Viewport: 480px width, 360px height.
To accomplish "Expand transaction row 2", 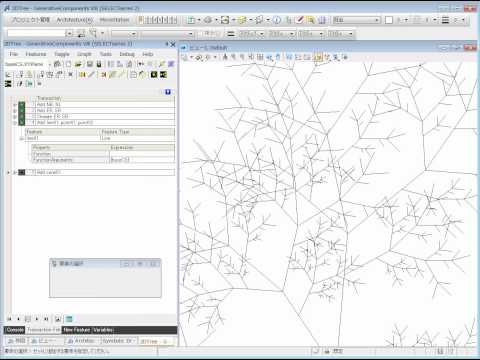I will [x=15, y=111].
